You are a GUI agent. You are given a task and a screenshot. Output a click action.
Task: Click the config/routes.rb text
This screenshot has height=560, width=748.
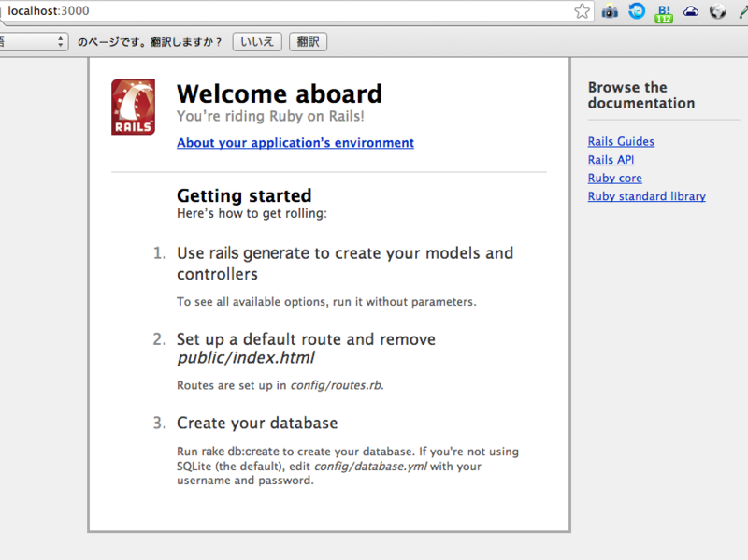point(337,385)
